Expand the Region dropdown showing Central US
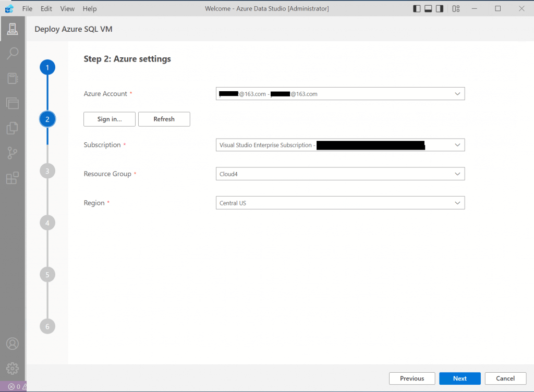Screen dimensions: 534x392 point(340,203)
